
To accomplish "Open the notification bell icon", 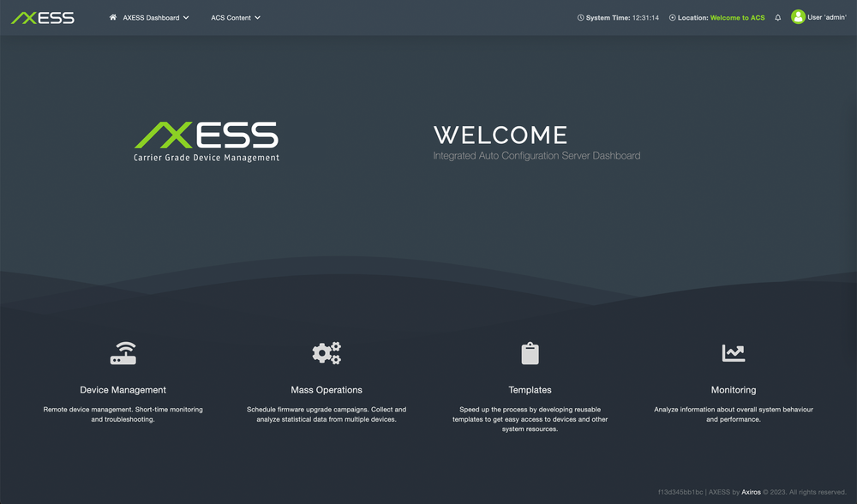I will 777,17.
